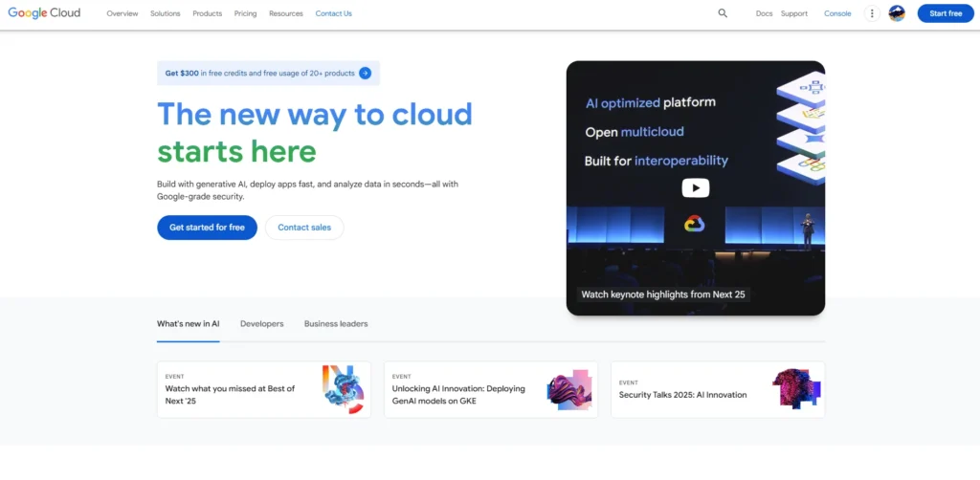Switch to the Developers tab
This screenshot has height=480, width=980.
pyautogui.click(x=262, y=324)
